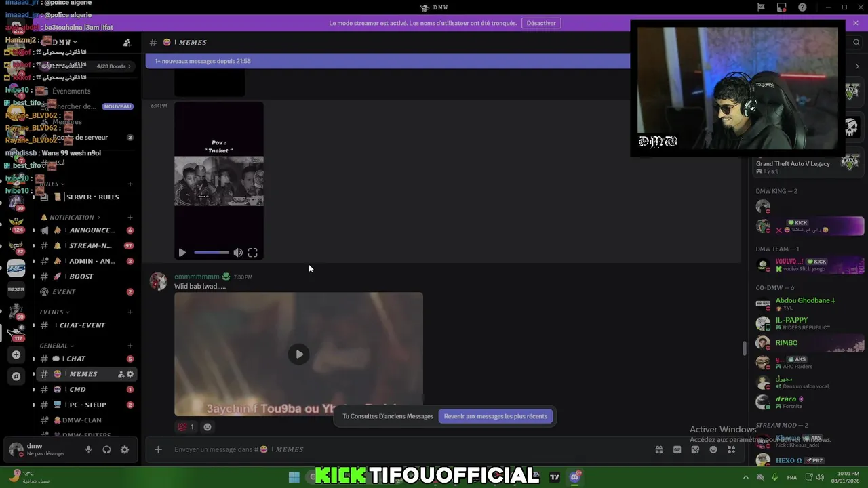The height and width of the screenshot is (488, 868).
Task: Open user settings gear next to dmw
Action: (x=125, y=449)
